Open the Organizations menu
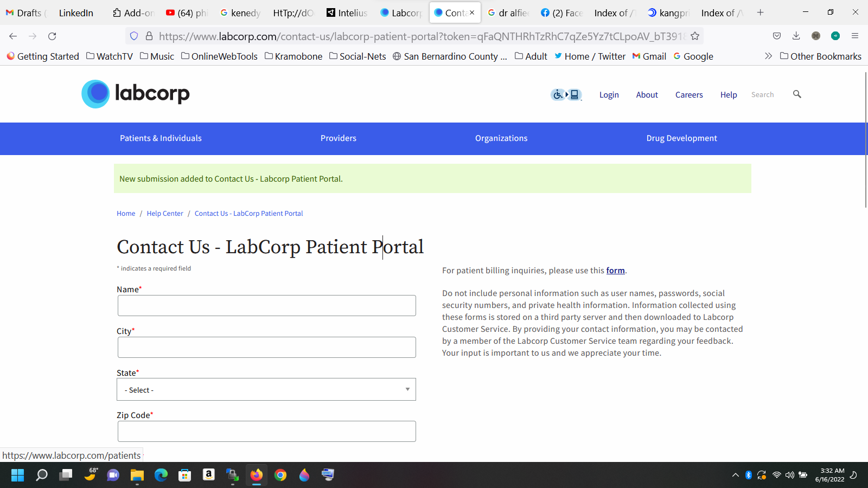Image resolution: width=868 pixels, height=488 pixels. click(x=501, y=138)
